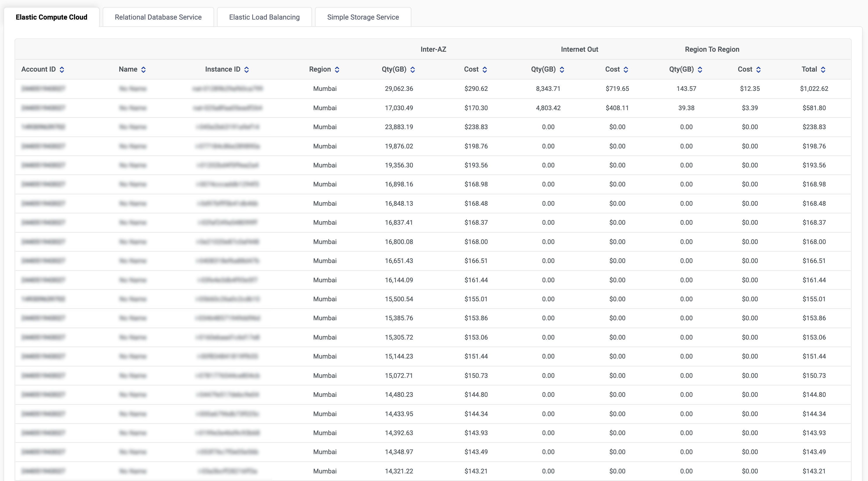Click the Internet Out cost $408.11
Viewport: 868px width, 481px height.
click(617, 108)
